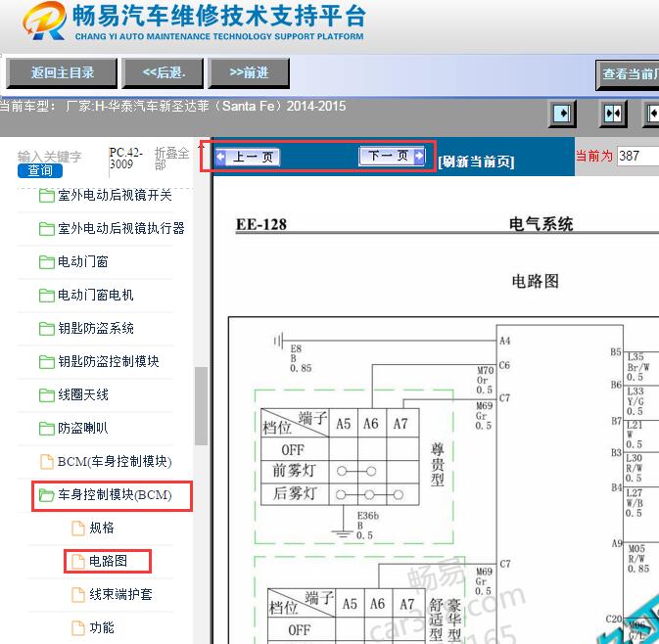Click folder icon beside 钥匙防盗系统
This screenshot has width=659, height=644.
tap(47, 329)
